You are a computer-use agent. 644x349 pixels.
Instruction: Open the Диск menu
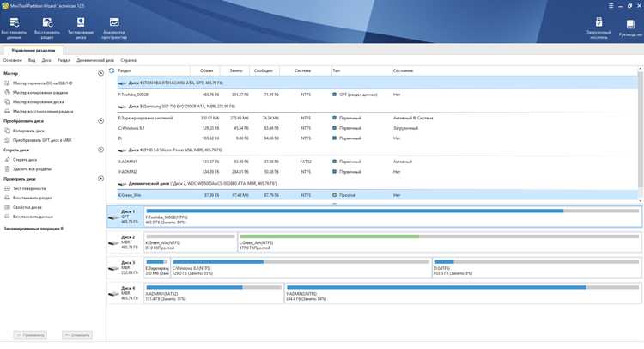(x=46, y=60)
